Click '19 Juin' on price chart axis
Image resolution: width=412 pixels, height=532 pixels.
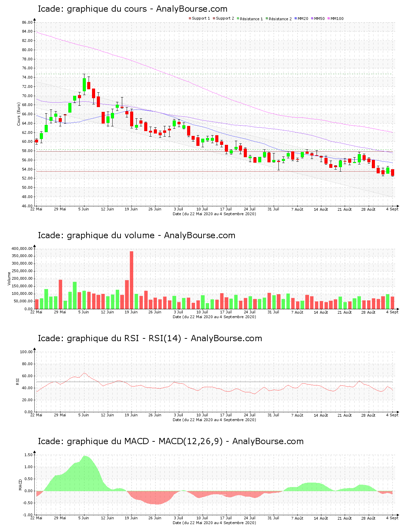(131, 209)
